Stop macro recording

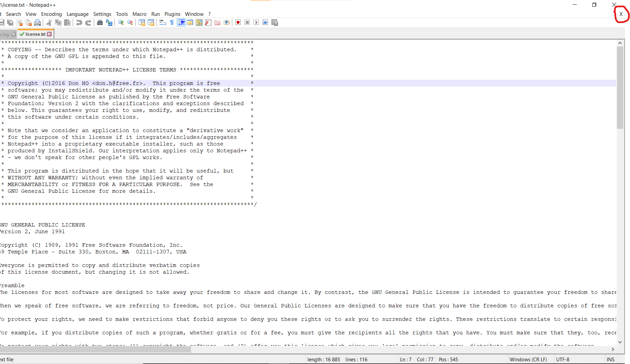(x=247, y=23)
